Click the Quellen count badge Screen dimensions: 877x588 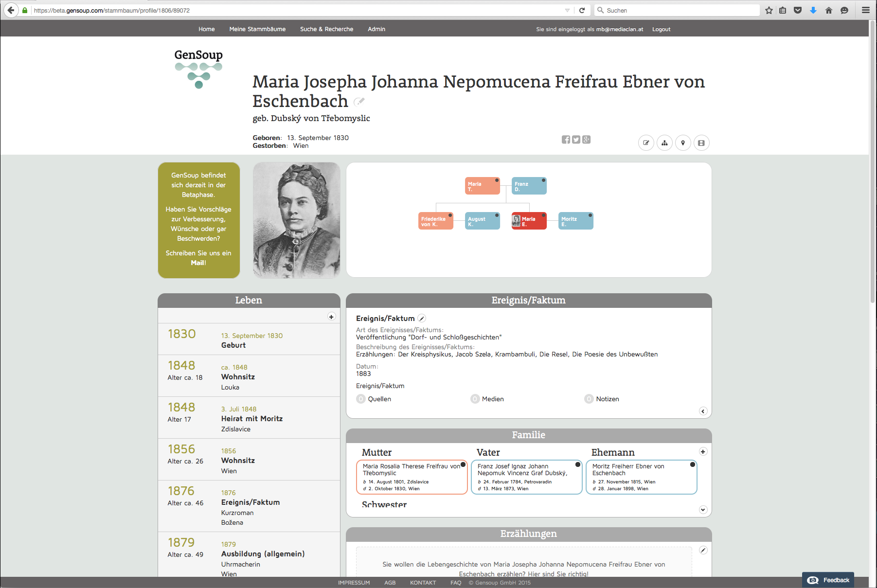tap(361, 399)
